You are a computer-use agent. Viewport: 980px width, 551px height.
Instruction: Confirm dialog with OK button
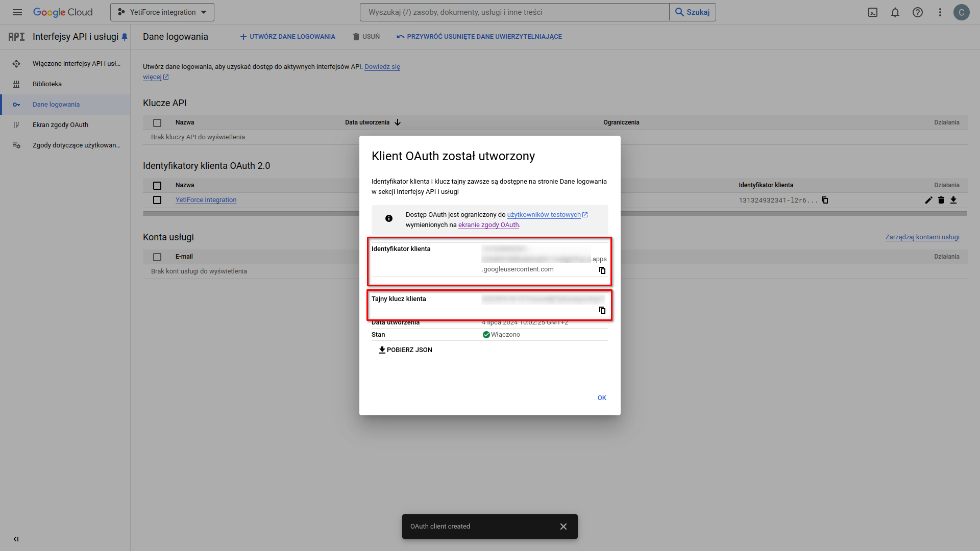[602, 398]
